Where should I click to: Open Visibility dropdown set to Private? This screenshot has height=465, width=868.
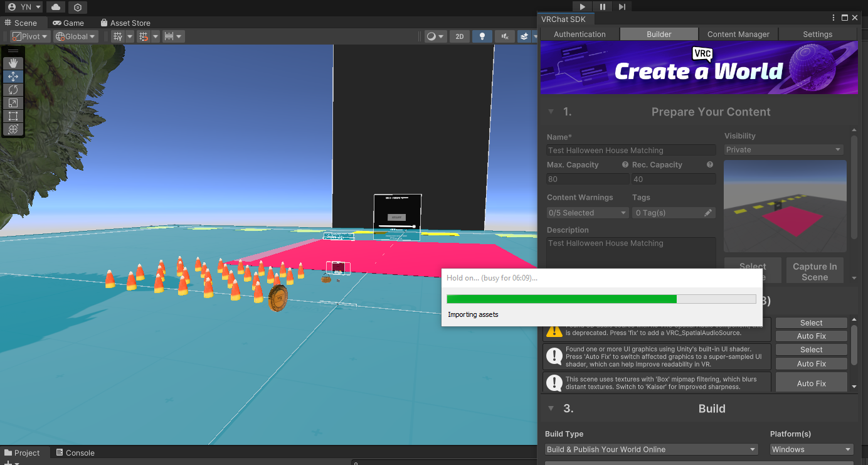[x=784, y=149]
